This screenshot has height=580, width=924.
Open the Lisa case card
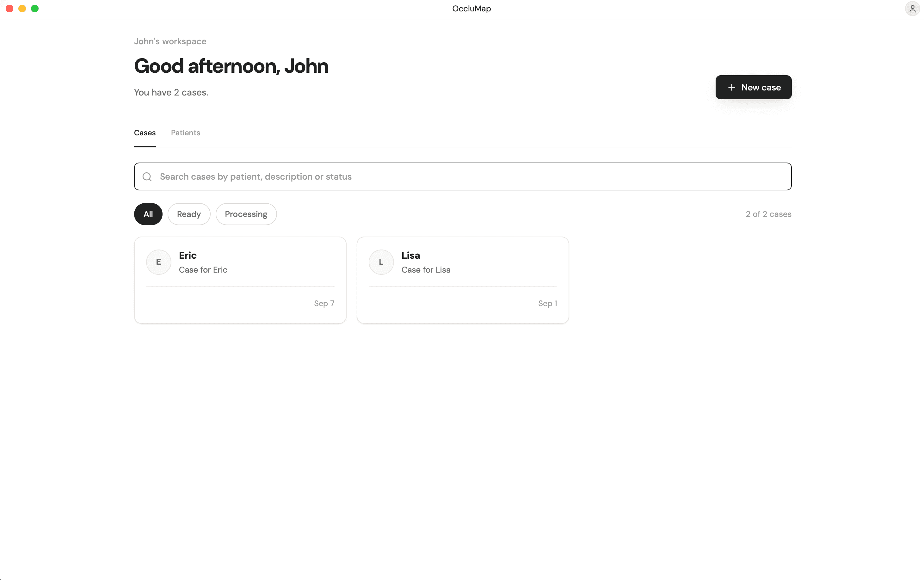click(x=463, y=280)
